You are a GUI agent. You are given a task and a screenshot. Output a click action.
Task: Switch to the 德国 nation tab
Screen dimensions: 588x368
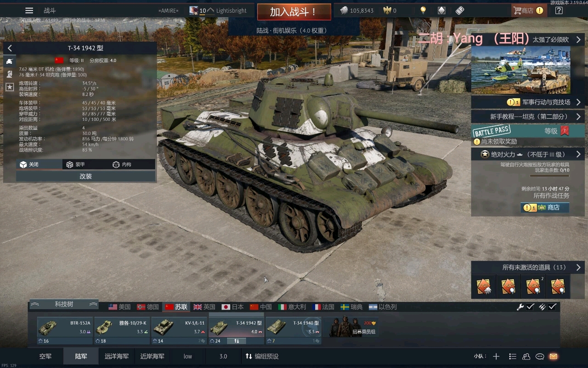click(148, 307)
